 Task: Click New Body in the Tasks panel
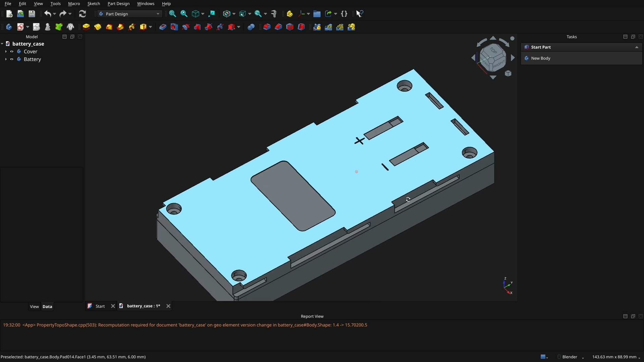click(541, 58)
